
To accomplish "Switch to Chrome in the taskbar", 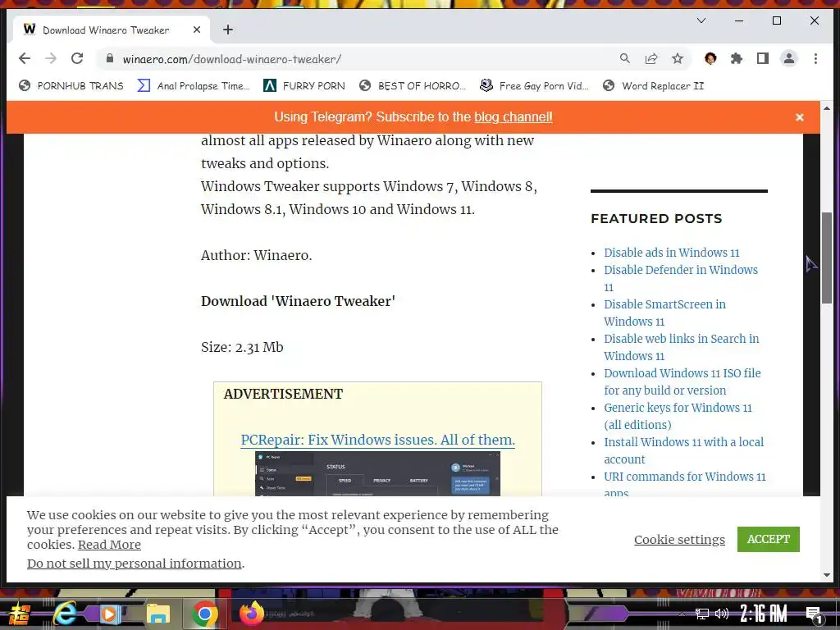I will [204, 614].
